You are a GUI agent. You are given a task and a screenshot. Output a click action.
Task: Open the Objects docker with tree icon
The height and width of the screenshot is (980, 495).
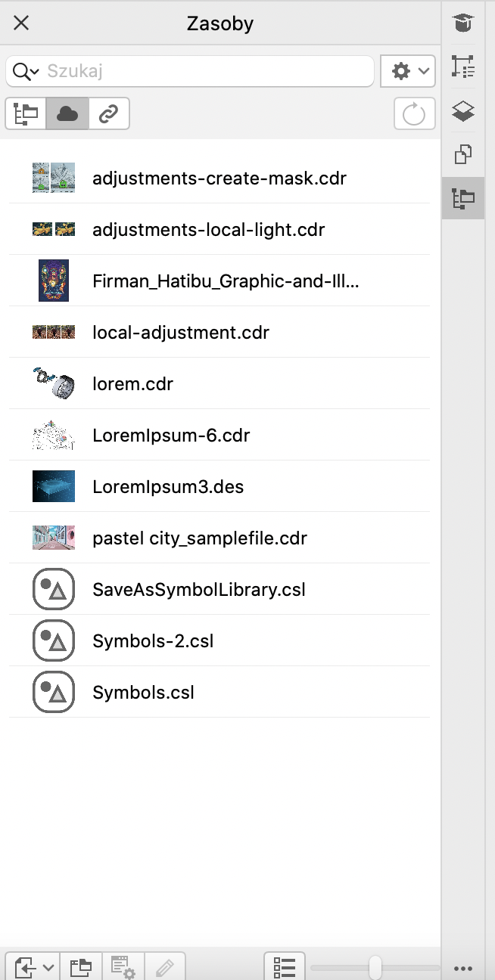point(463,67)
